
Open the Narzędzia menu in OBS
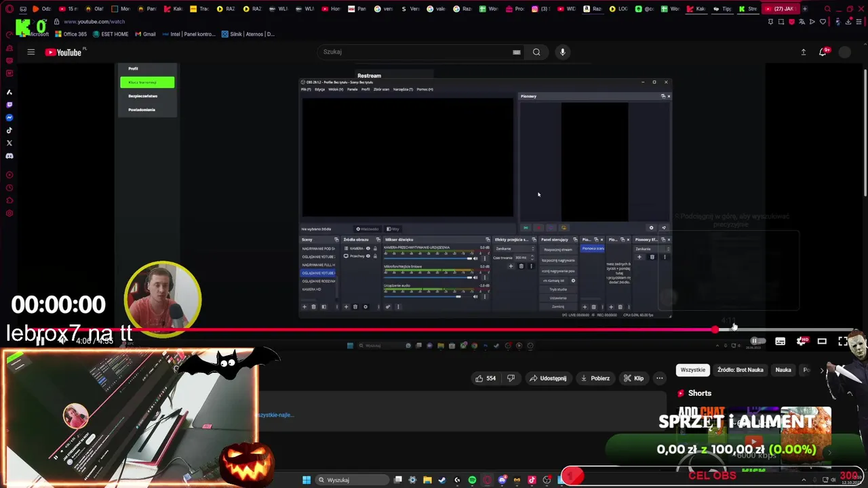pos(403,89)
